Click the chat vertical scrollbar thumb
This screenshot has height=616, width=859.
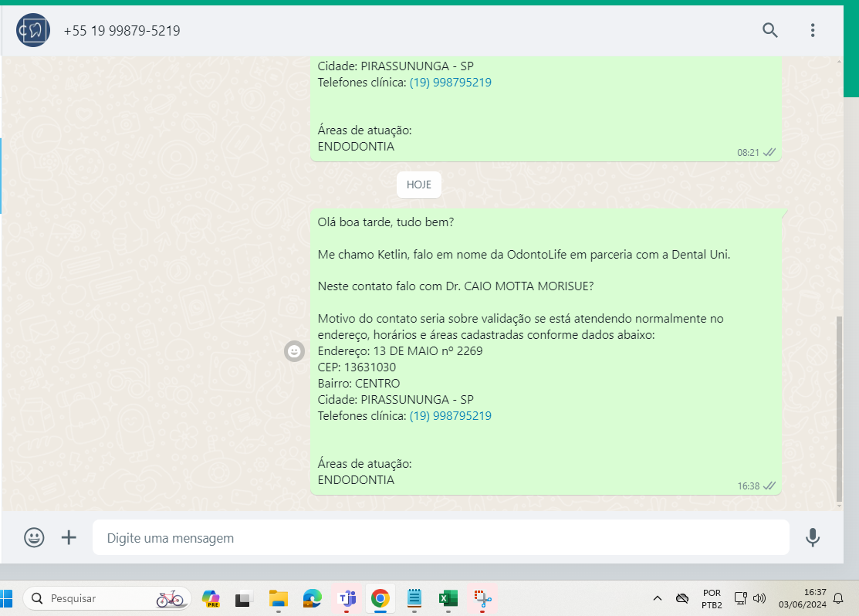(839, 409)
